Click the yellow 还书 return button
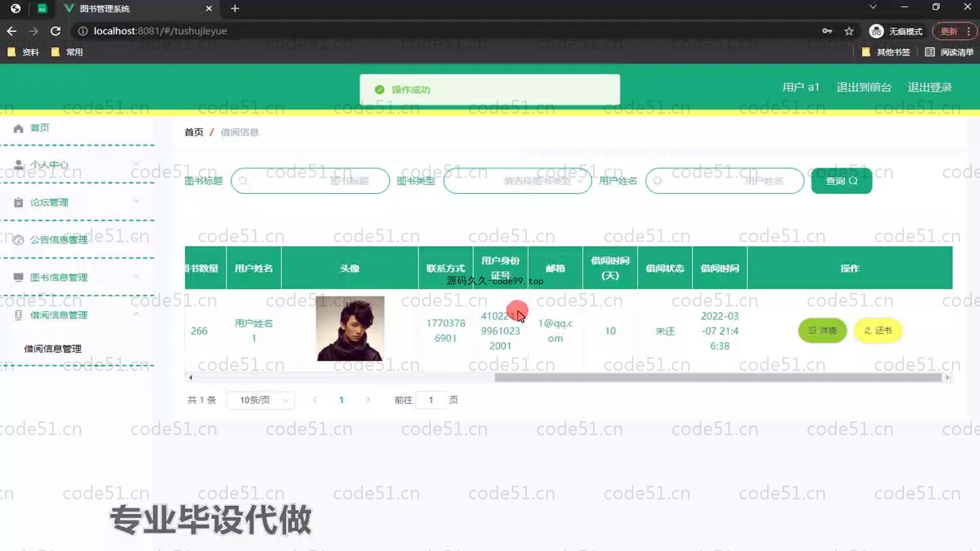The height and width of the screenshot is (551, 980). (x=878, y=331)
